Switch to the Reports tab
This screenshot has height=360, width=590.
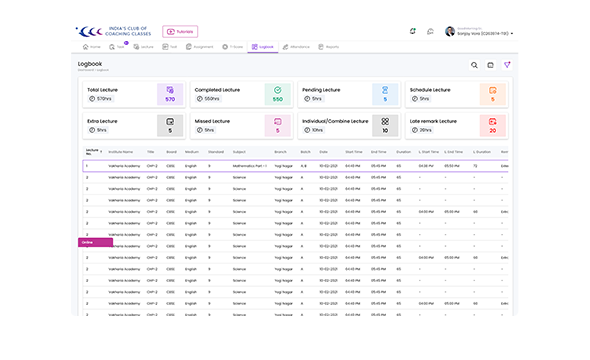(x=328, y=47)
